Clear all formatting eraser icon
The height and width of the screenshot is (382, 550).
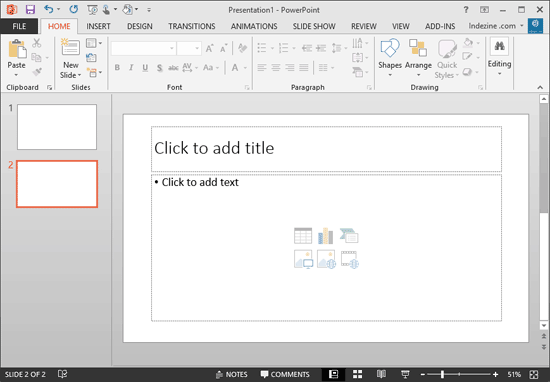(x=242, y=48)
